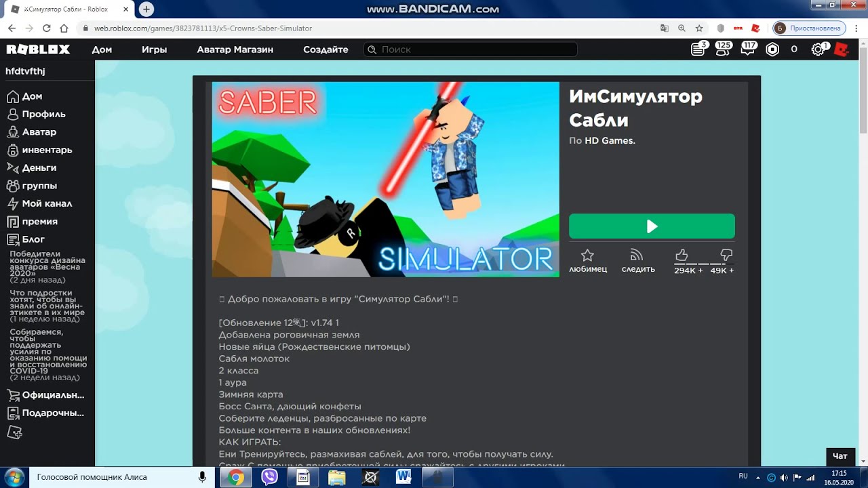Click the BTR extension icon
Screen dimensions: 868x488
click(738, 28)
